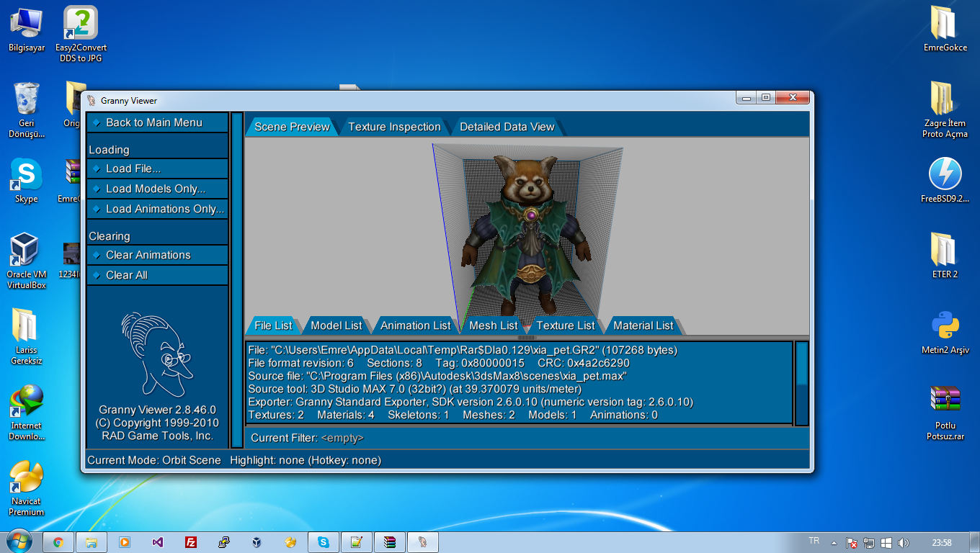Open the Windows Start menu

point(19,541)
